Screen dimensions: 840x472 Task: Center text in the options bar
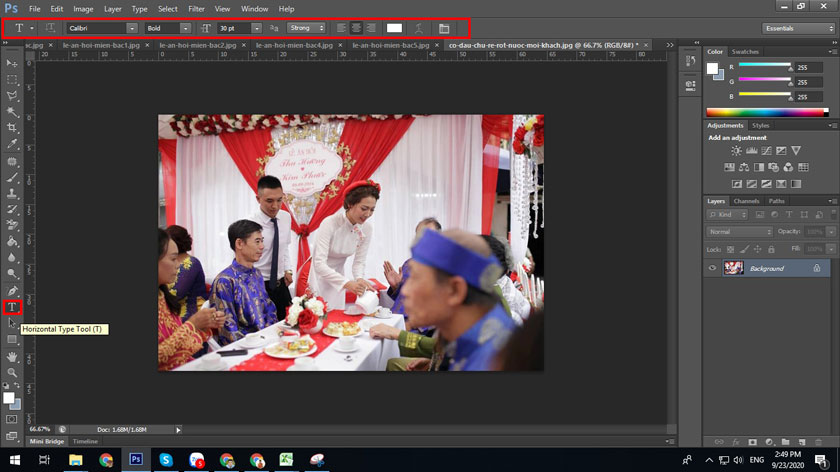point(356,28)
